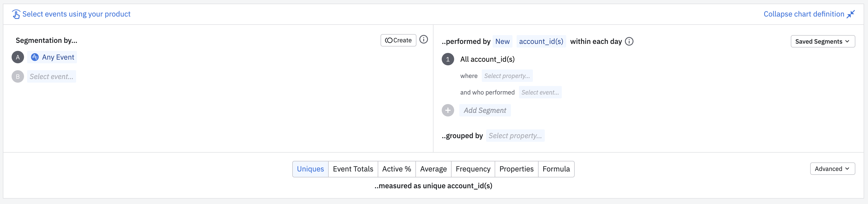Click info icon next to 'within each day'
868x204 pixels.
coord(629,42)
